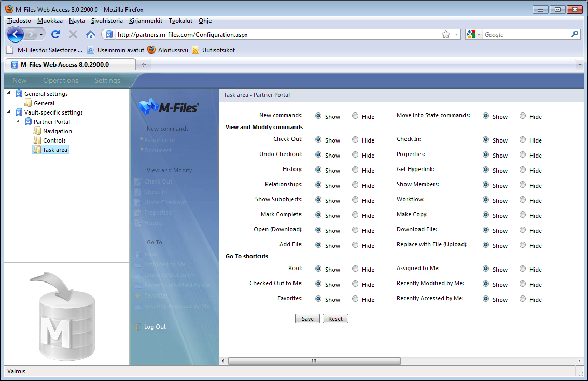The height and width of the screenshot is (381, 588).
Task: Open the M-Files for Salesforce bookmark
Action: click(x=45, y=50)
